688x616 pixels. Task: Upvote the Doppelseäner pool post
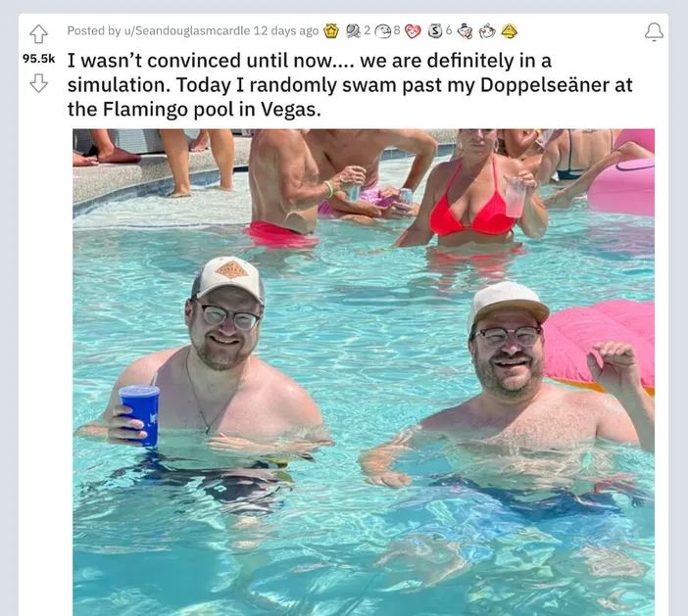tap(38, 33)
